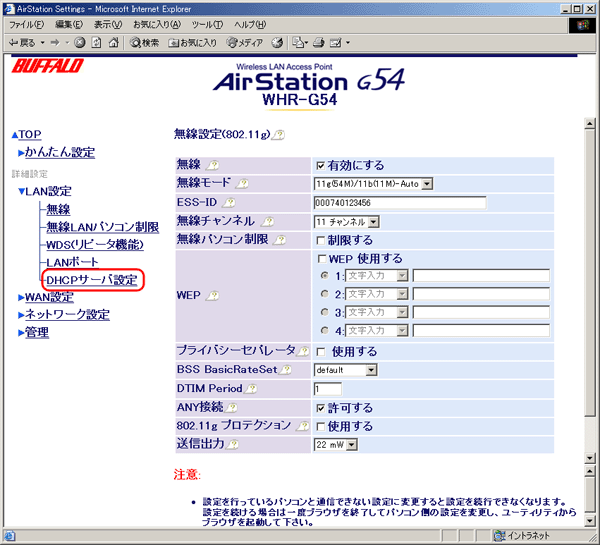This screenshot has height=545, width=600.
Task: Select WEP key 1 radio button
Action: [325, 275]
